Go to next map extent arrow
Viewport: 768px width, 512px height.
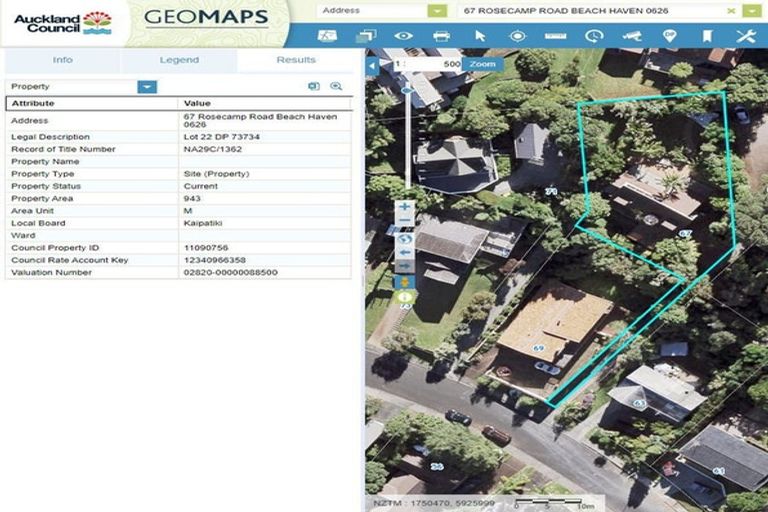point(405,266)
